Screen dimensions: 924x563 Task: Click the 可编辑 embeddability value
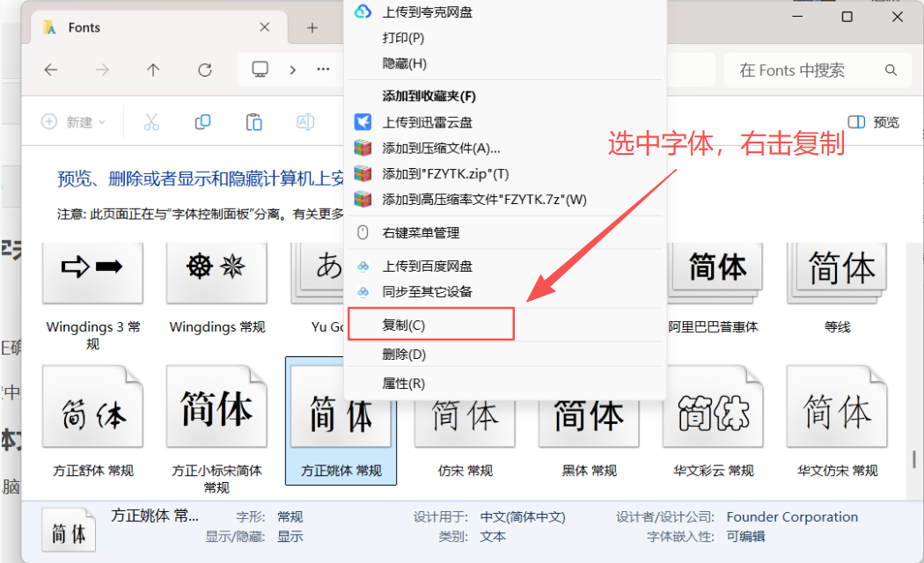(745, 537)
